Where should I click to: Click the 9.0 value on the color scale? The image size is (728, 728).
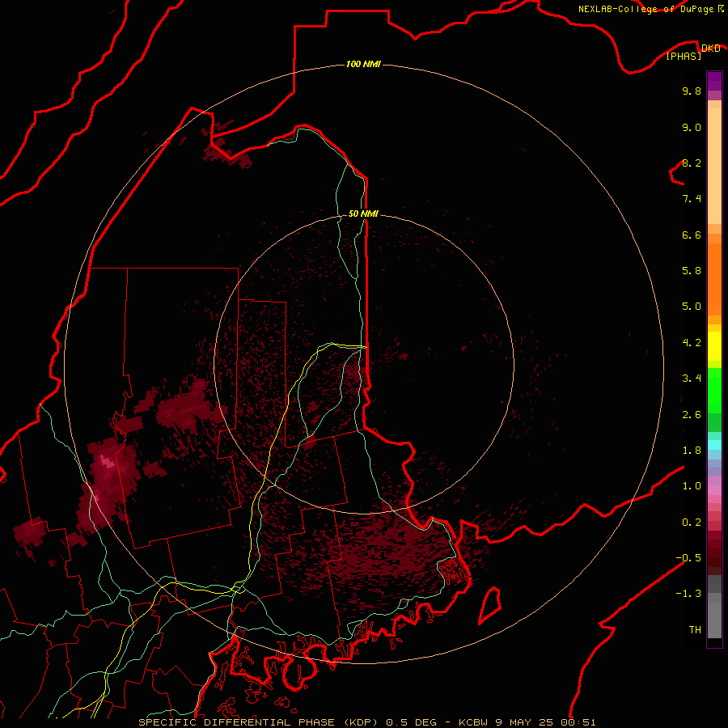click(x=692, y=127)
